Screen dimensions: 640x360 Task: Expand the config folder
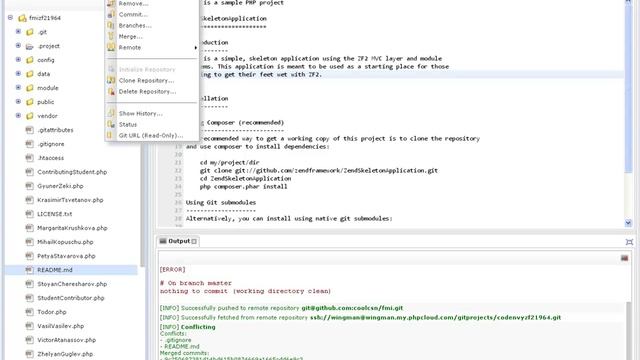(18, 60)
